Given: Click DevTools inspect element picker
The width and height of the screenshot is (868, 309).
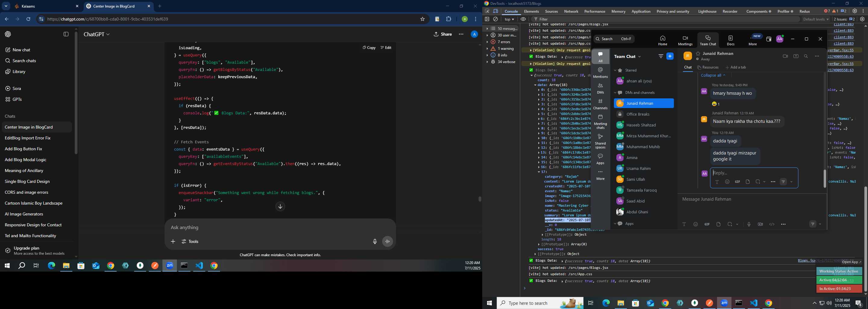Looking at the screenshot, I should (487, 11).
